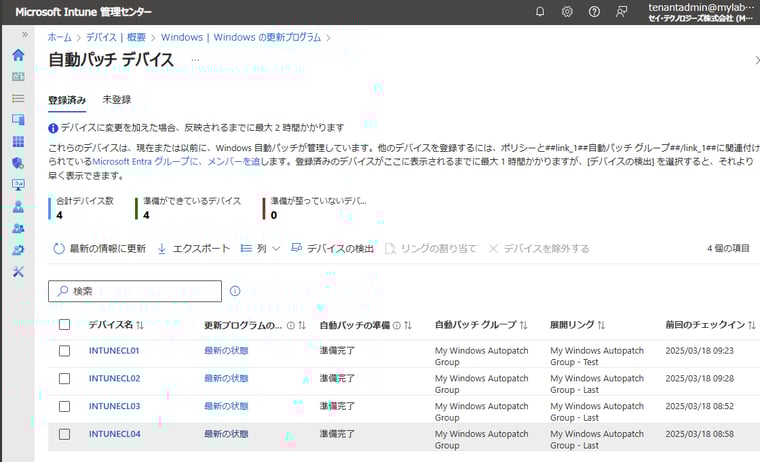Open the Dashboard icon in the sidebar

coord(18,77)
